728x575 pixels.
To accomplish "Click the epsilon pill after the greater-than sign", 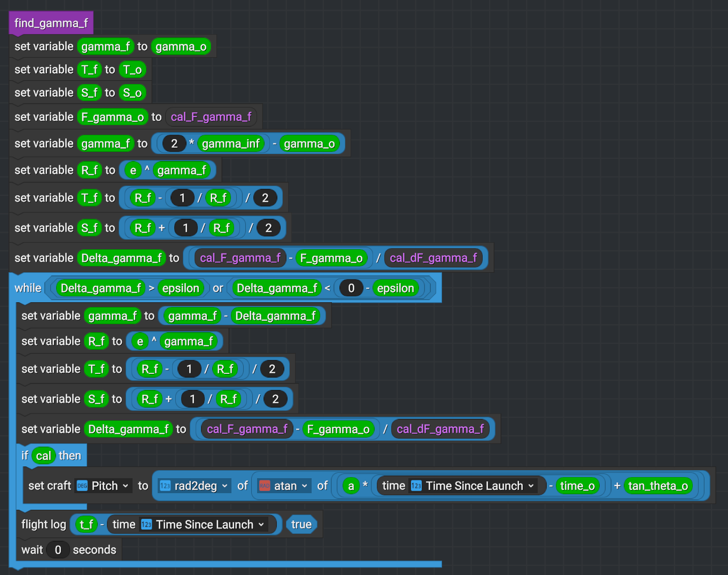I will [181, 288].
